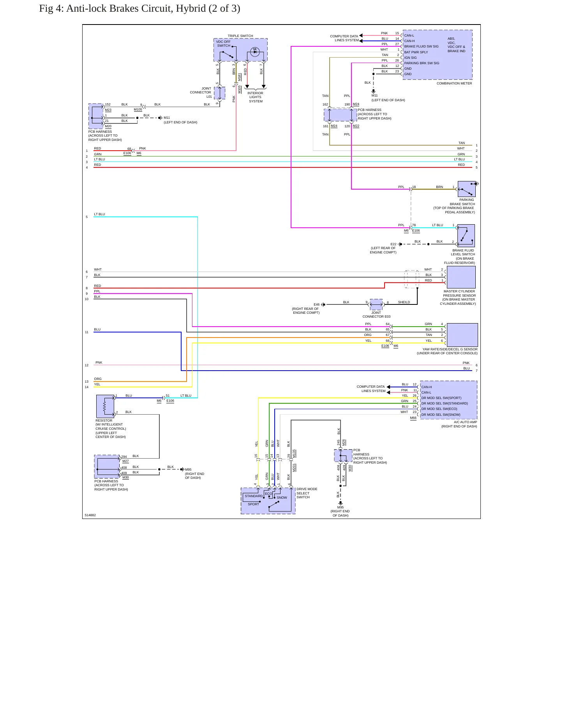Click the M11 ground symbol under combination meter

coord(374,91)
